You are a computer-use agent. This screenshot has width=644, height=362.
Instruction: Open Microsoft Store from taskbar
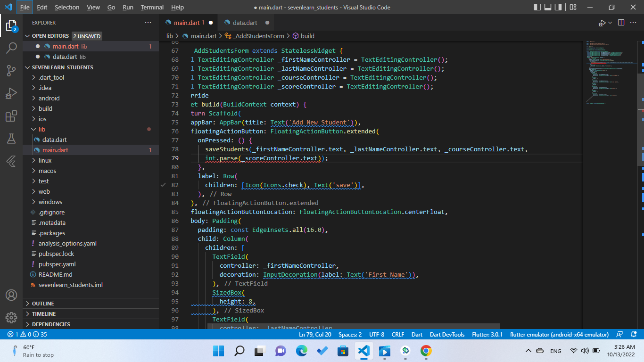pos(343,351)
